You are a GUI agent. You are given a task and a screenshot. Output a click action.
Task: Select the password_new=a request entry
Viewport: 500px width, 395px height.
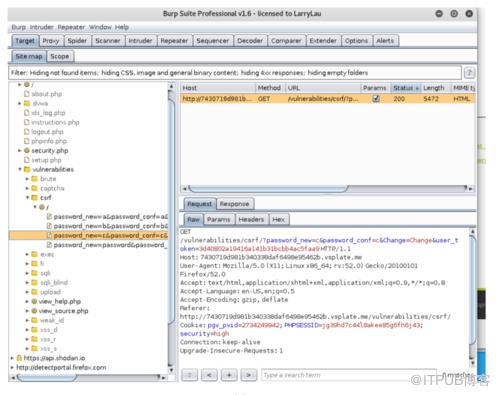tap(107, 217)
